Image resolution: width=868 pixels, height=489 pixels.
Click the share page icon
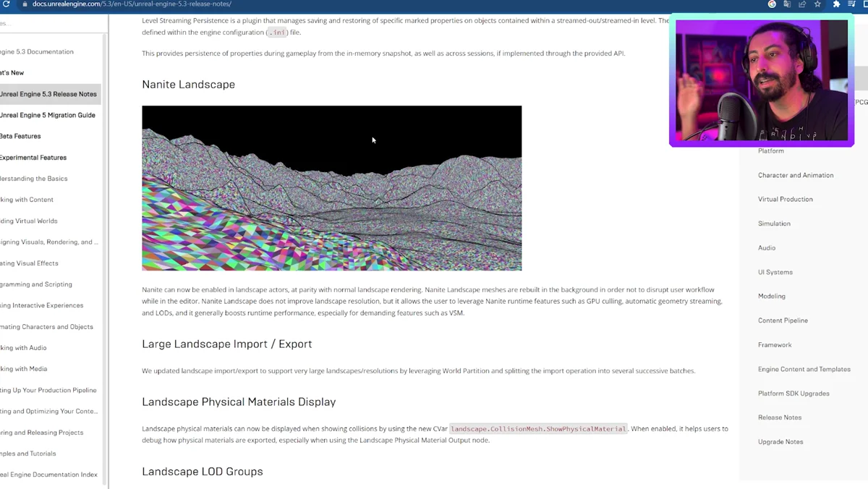point(802,4)
